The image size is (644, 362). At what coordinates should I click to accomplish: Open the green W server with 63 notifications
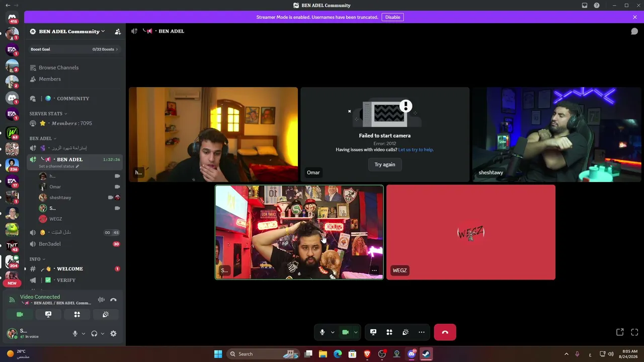coord(12,133)
